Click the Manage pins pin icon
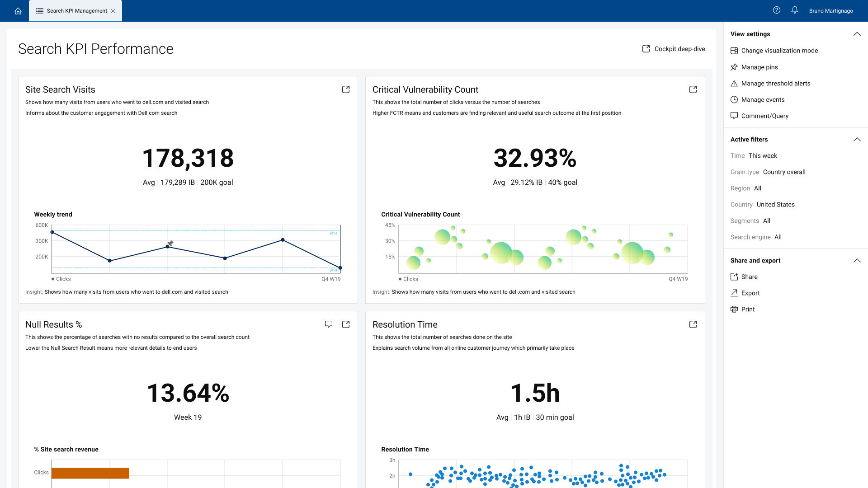The width and height of the screenshot is (868, 488). coord(734,67)
